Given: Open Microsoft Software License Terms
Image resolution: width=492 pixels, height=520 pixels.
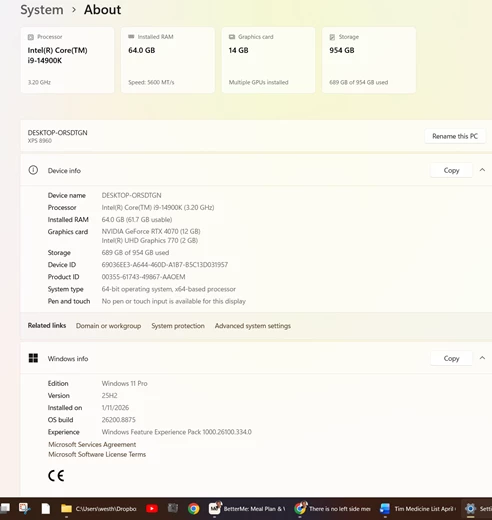Looking at the screenshot, I should (x=97, y=454).
